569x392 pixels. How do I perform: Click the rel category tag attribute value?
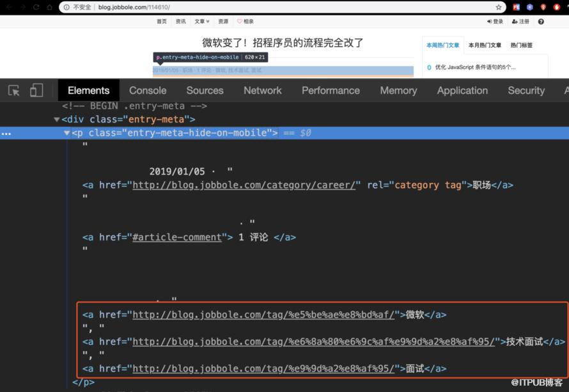[428, 185]
